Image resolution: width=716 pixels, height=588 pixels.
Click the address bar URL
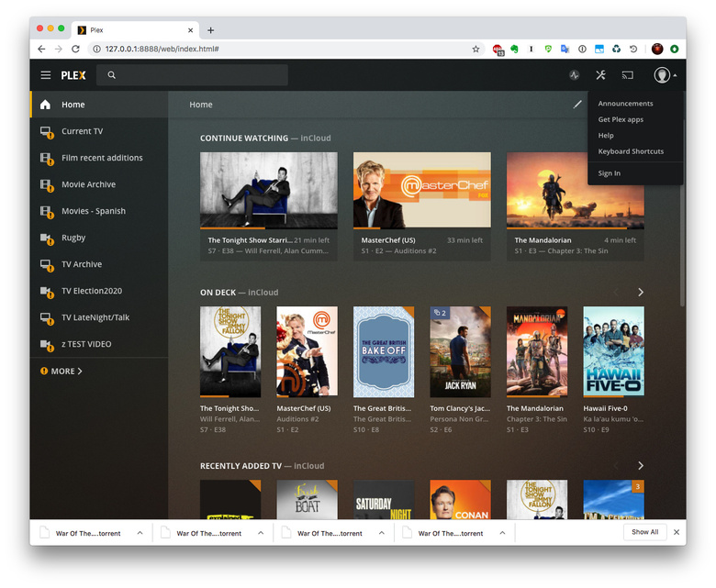click(x=162, y=49)
